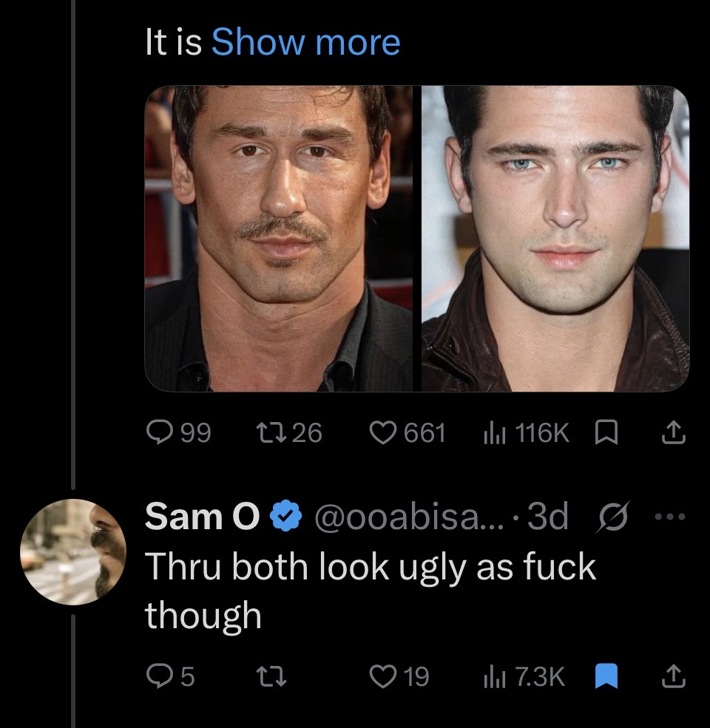Open Sam O's profile picture
The image size is (710, 728).
[x=73, y=552]
